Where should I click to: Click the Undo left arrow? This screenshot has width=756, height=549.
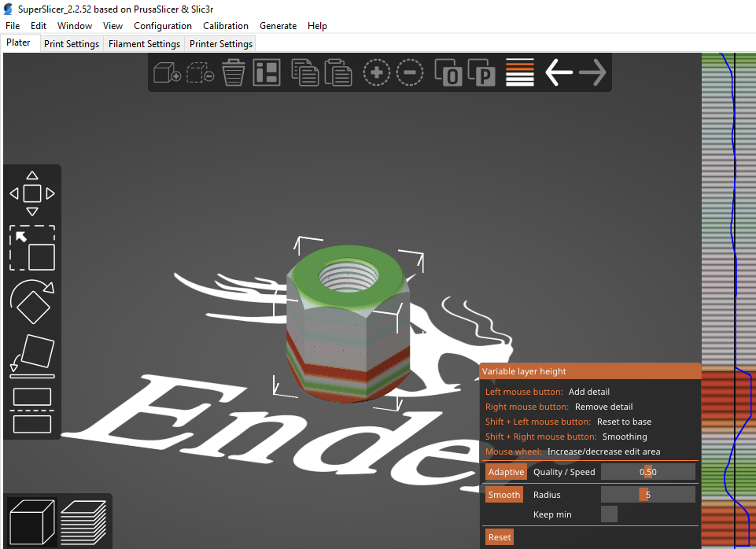point(559,72)
